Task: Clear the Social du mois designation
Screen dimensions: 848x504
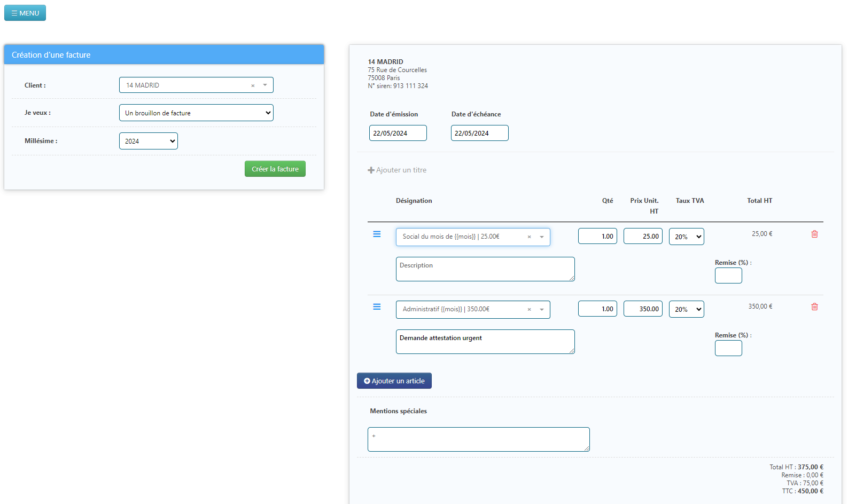Action: click(x=529, y=237)
